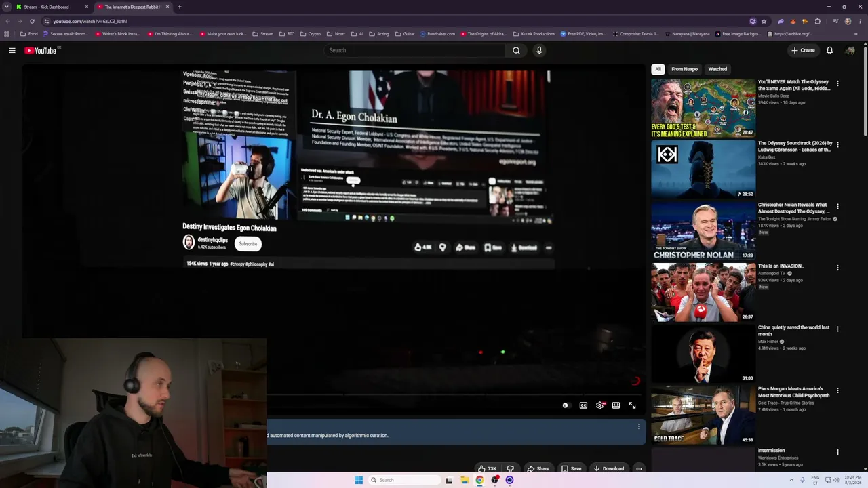This screenshot has width=868, height=488.
Task: Select the All filter chip
Action: [658, 69]
